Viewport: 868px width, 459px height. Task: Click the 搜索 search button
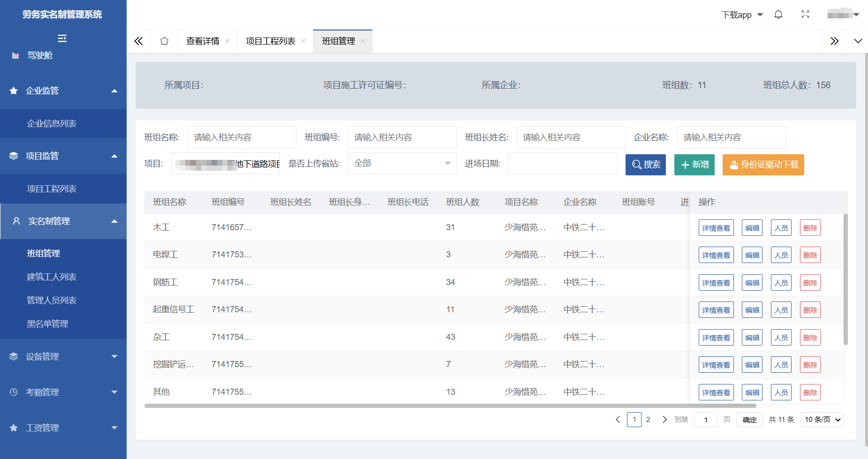coord(645,165)
